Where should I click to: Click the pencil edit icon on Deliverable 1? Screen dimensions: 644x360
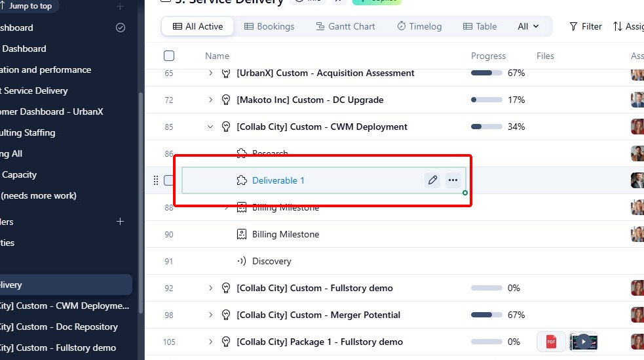click(x=432, y=180)
